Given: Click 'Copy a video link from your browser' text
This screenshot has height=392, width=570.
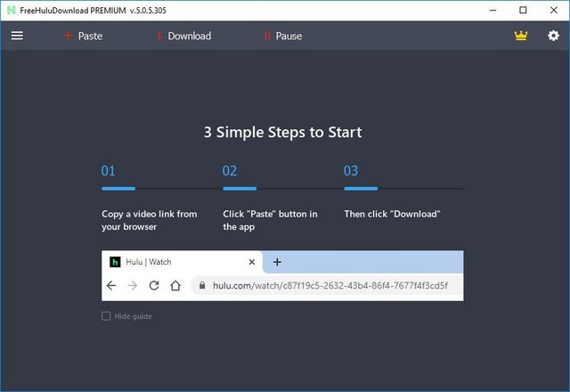Looking at the screenshot, I should pyautogui.click(x=150, y=220).
